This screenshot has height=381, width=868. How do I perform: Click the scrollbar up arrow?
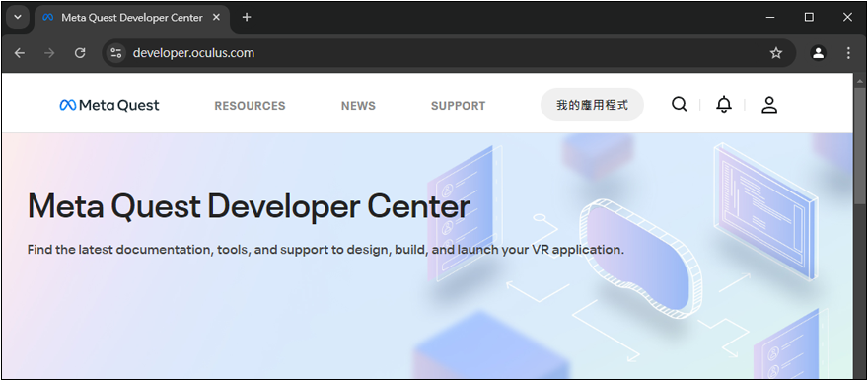[860, 80]
